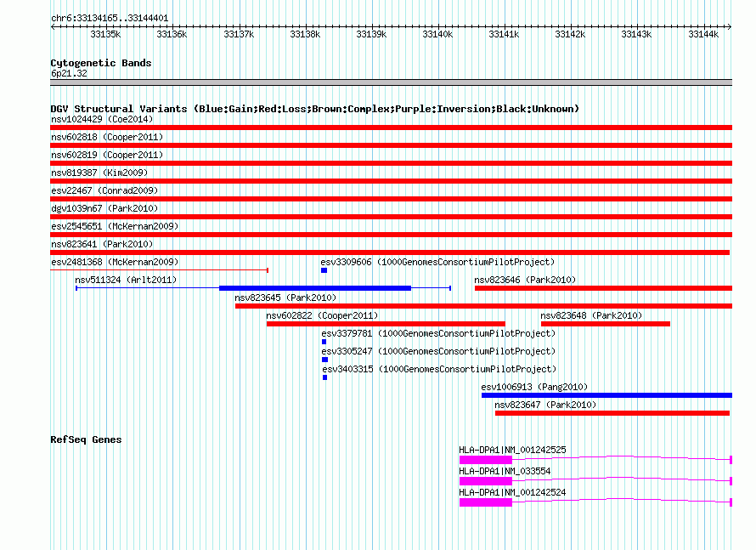Click the HLA-DPA1|NM_001242525 gene label
This screenshot has width=756, height=550.
(512, 450)
